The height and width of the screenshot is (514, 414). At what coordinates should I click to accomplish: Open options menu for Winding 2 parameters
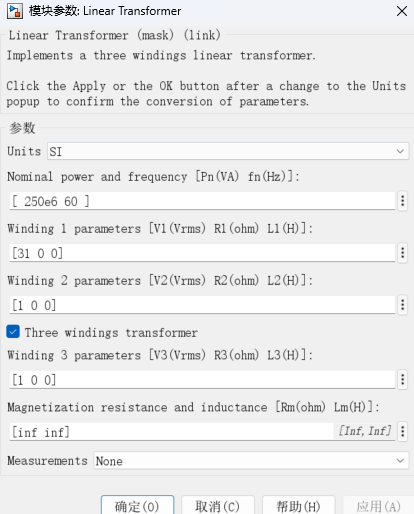point(403,305)
